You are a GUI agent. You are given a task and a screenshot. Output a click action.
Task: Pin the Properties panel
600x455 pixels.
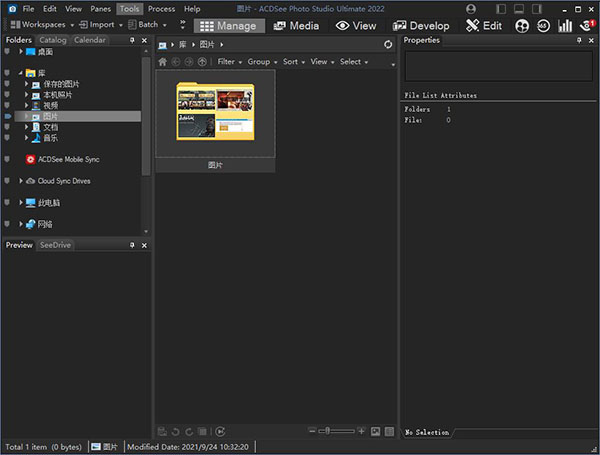578,40
